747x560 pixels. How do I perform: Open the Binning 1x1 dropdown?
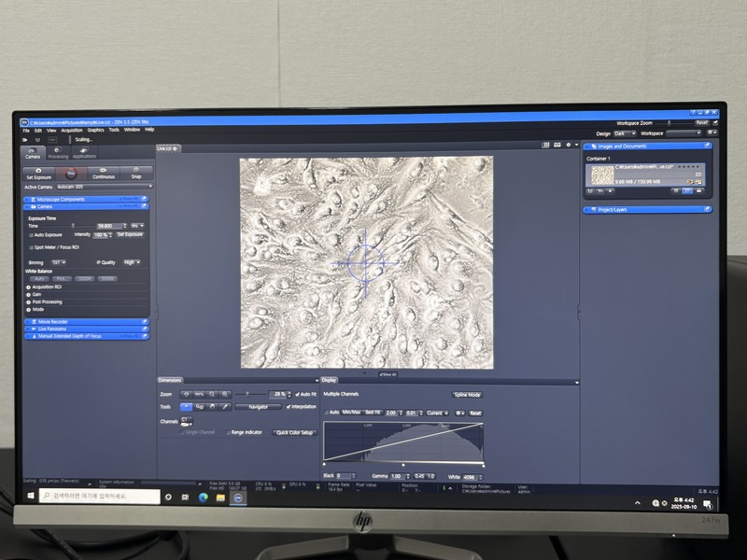tap(61, 262)
